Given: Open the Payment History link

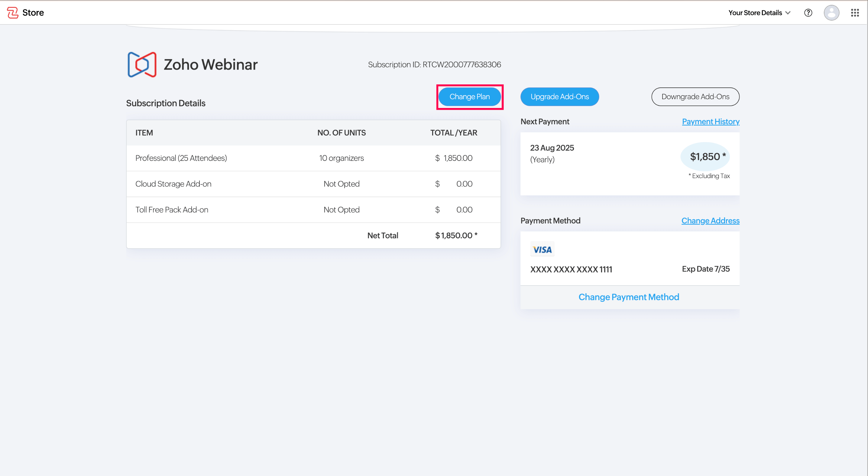Looking at the screenshot, I should tap(710, 121).
